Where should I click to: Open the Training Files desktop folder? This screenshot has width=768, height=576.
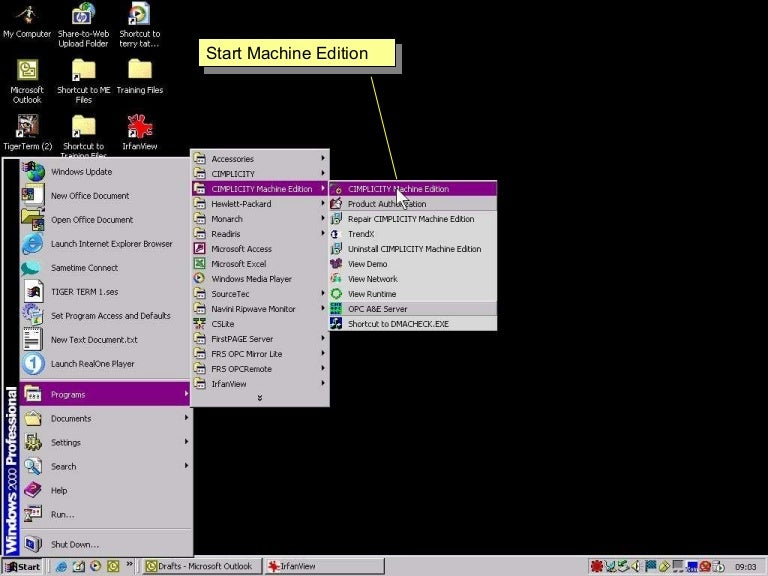tap(139, 71)
